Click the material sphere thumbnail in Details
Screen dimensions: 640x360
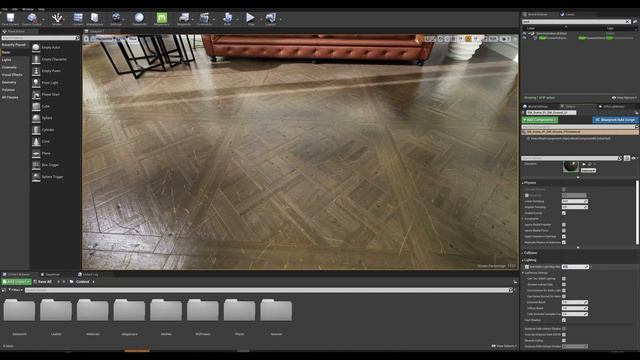(571, 166)
